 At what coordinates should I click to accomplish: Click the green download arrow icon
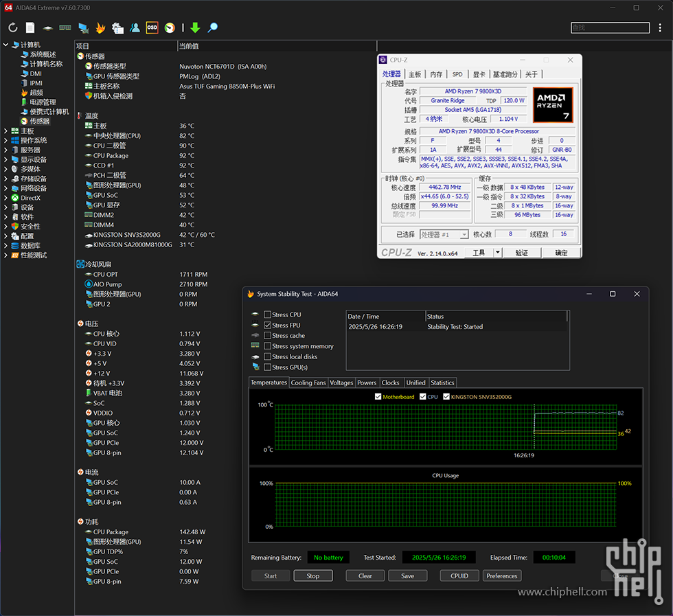coord(195,28)
